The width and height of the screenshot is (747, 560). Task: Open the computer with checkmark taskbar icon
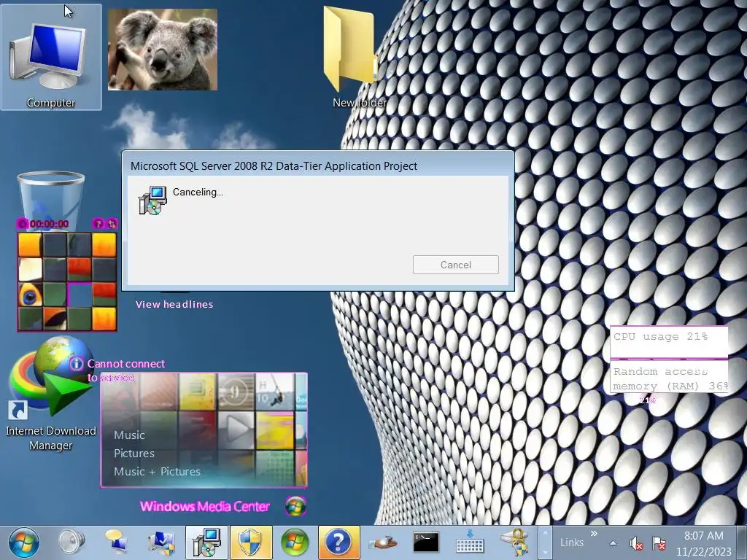[x=161, y=542]
